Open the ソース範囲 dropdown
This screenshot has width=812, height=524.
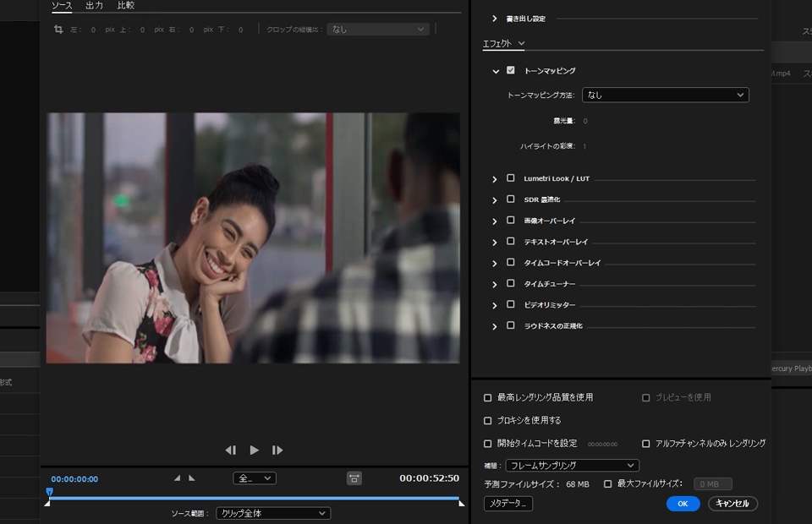click(273, 513)
